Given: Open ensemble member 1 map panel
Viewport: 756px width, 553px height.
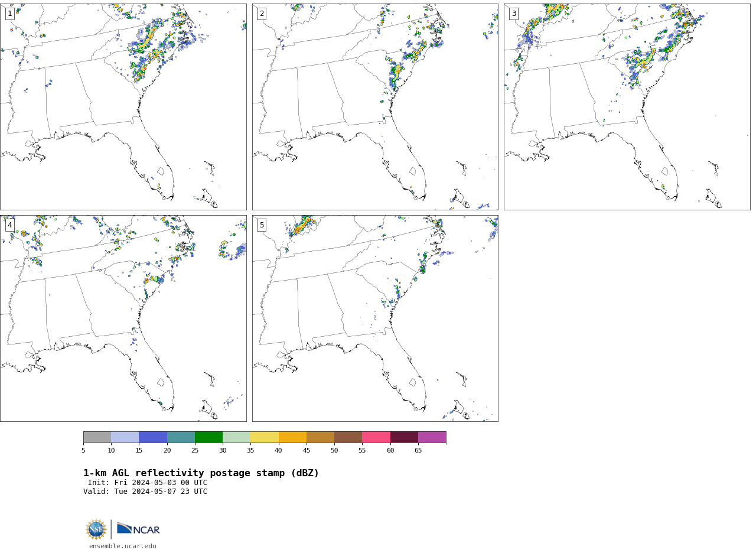Looking at the screenshot, I should click(x=123, y=107).
